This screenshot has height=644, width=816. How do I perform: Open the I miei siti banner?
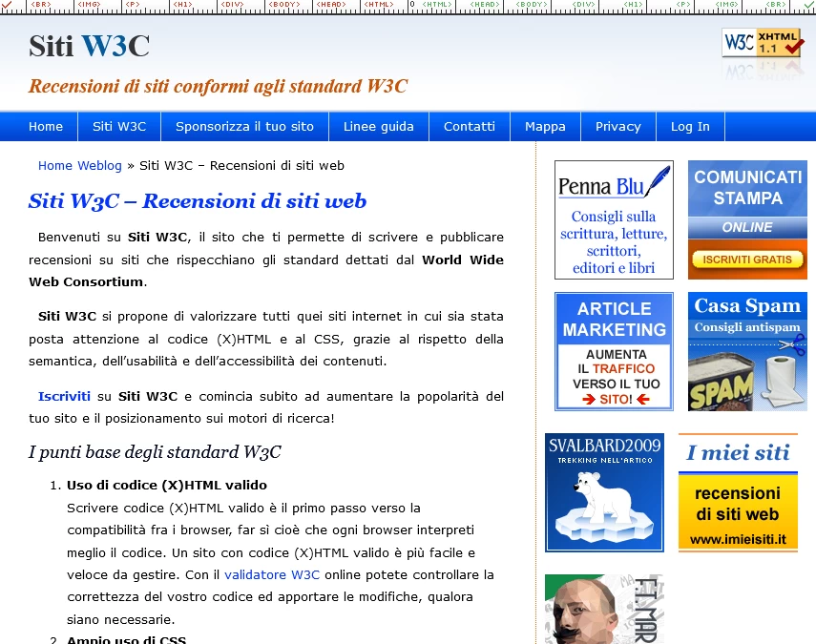point(738,492)
